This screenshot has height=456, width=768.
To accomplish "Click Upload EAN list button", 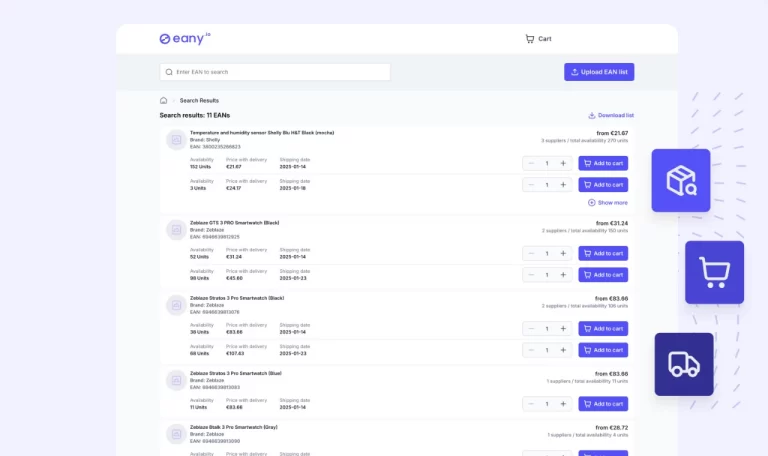I will [x=599, y=72].
